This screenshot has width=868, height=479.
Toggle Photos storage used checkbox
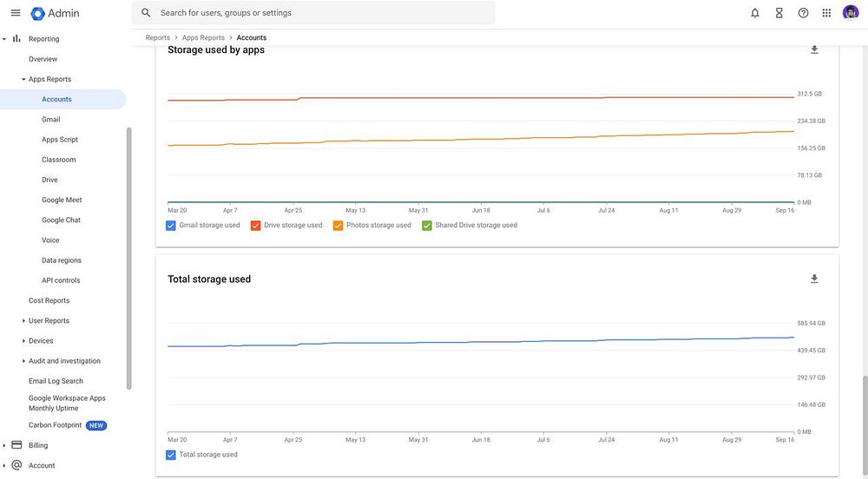[339, 226]
